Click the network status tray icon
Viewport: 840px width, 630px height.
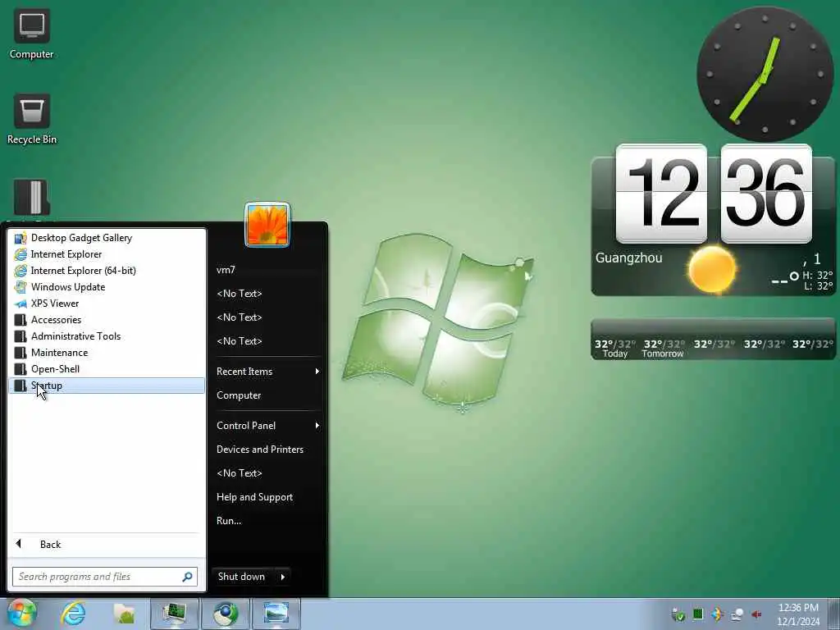point(737,614)
